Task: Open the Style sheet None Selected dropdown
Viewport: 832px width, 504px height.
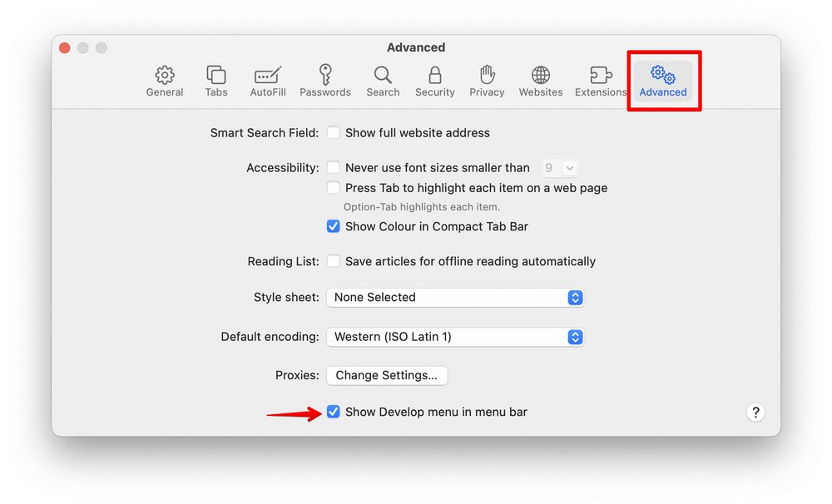Action: pos(455,298)
